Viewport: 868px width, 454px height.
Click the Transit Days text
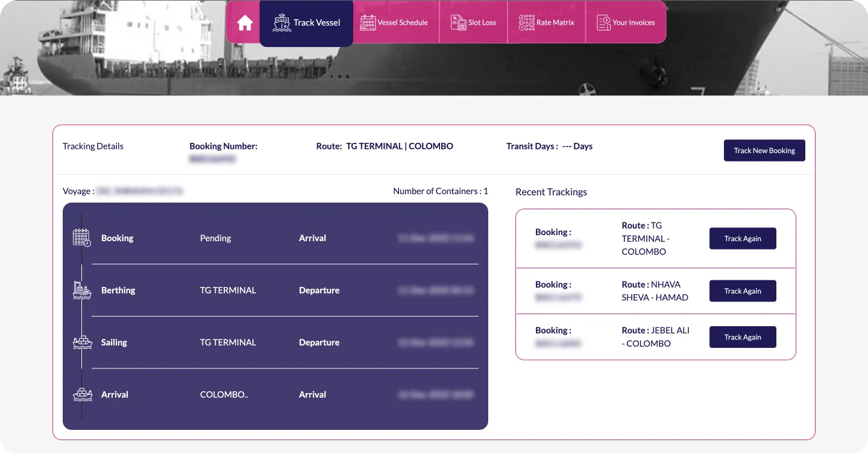[x=549, y=146]
